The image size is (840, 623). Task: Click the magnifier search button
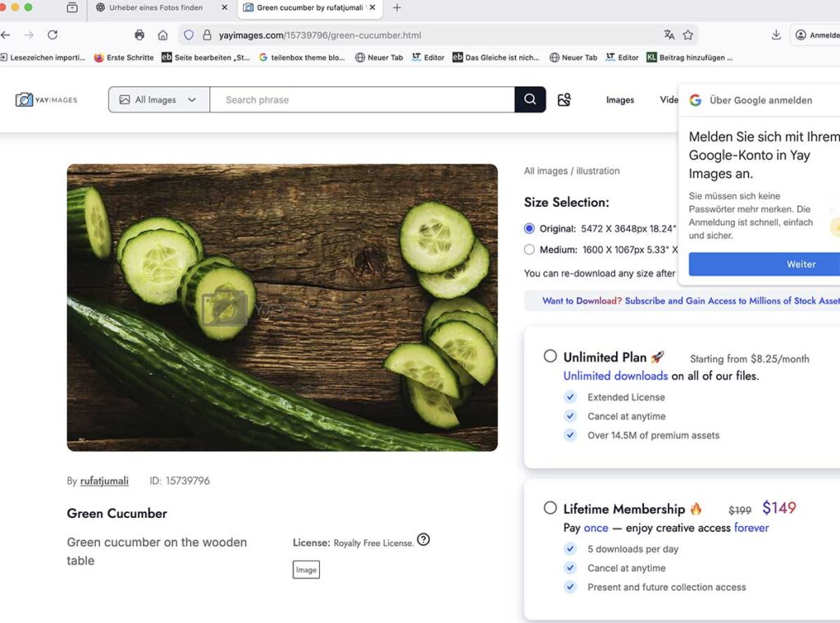point(530,99)
